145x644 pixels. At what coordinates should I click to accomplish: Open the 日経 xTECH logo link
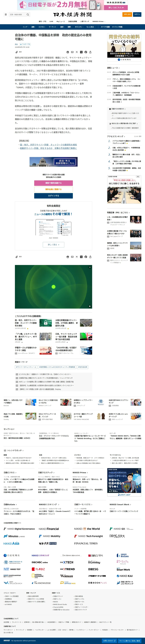(67, 562)
